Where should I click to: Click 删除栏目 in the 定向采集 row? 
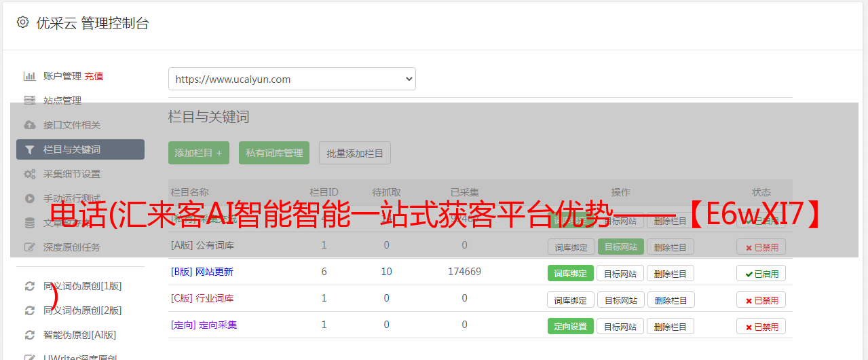click(x=671, y=326)
